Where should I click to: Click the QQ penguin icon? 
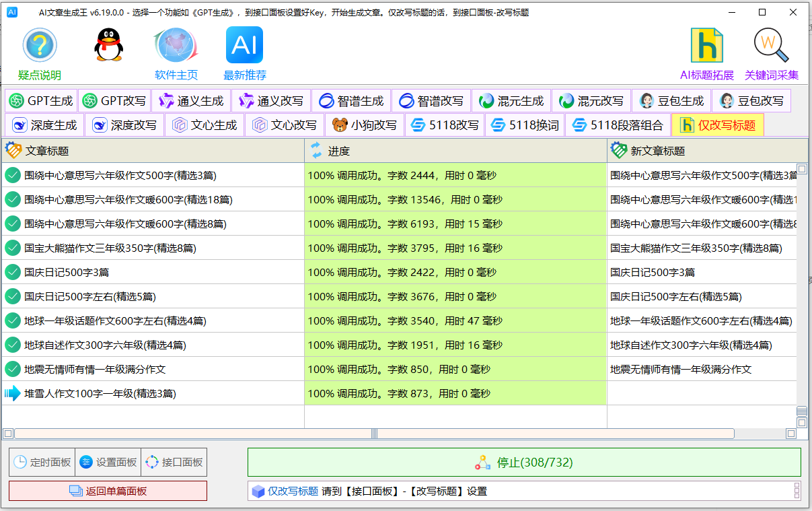point(108,45)
